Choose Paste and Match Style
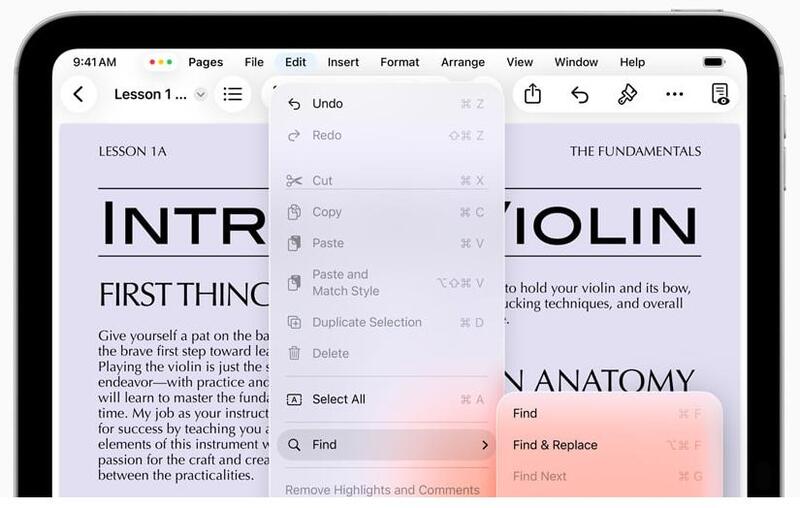This screenshot has height=508, width=800. (x=386, y=283)
